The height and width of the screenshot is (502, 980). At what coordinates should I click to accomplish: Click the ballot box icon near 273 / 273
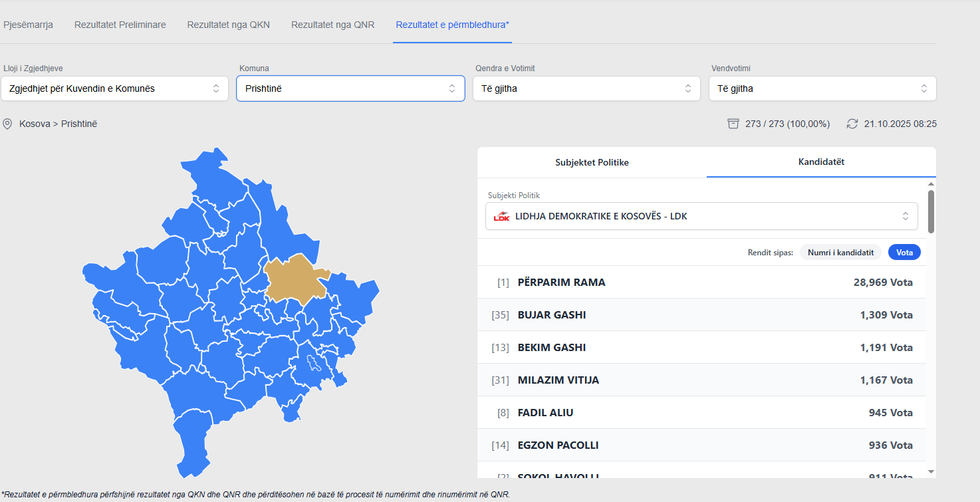pos(733,124)
